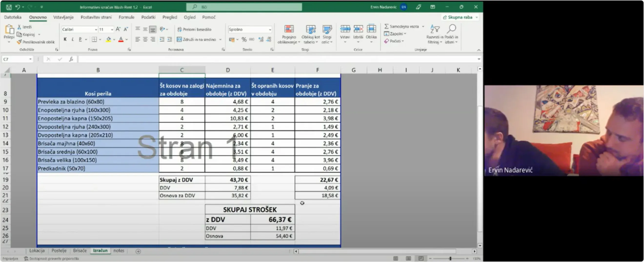Cut selection with the Izreži scissors icon

coord(19,27)
